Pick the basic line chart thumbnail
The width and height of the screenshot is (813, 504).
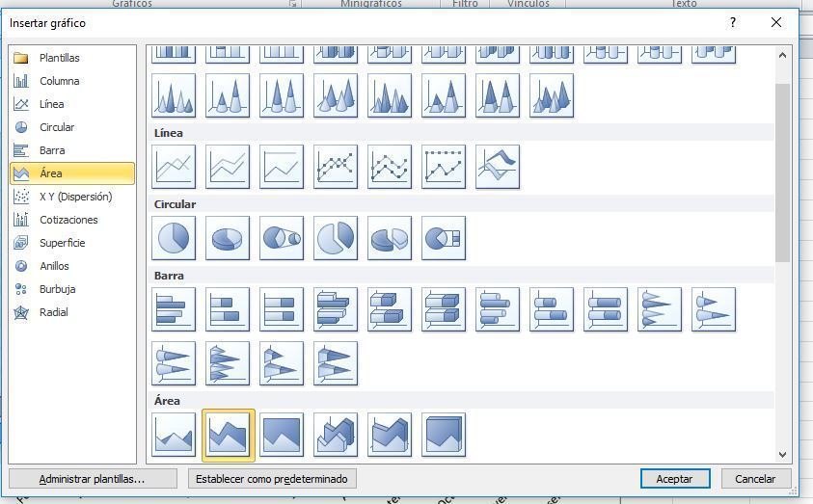[x=174, y=167]
